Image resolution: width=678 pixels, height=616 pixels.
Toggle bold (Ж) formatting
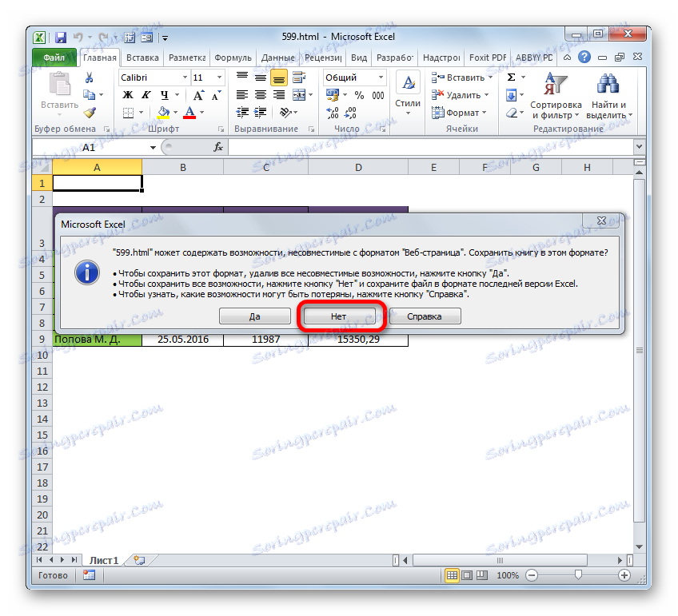(128, 94)
